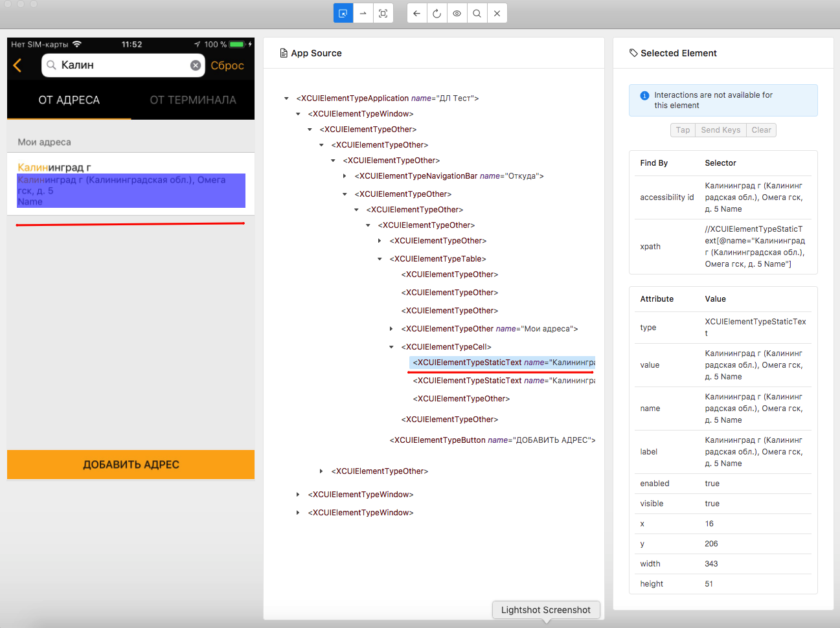Click the search field containing 'Калин'
Viewport: 840px width, 628px height.
point(123,65)
